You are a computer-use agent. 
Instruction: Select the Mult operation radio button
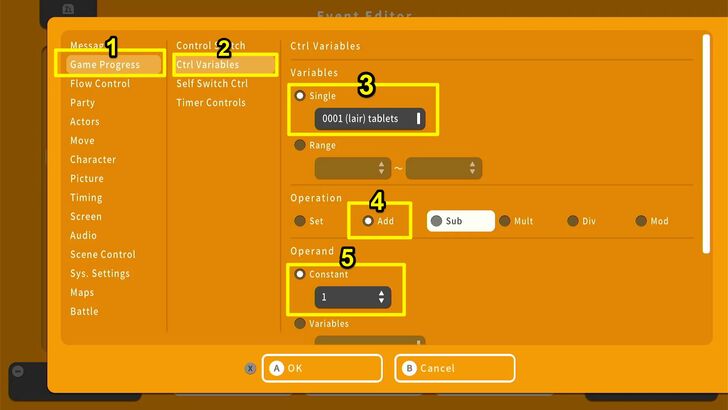point(505,221)
